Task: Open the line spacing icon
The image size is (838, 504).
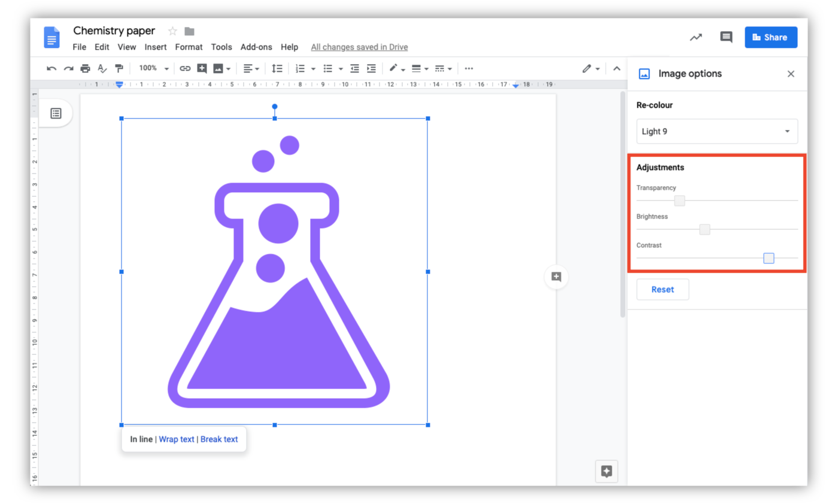Action: point(277,69)
